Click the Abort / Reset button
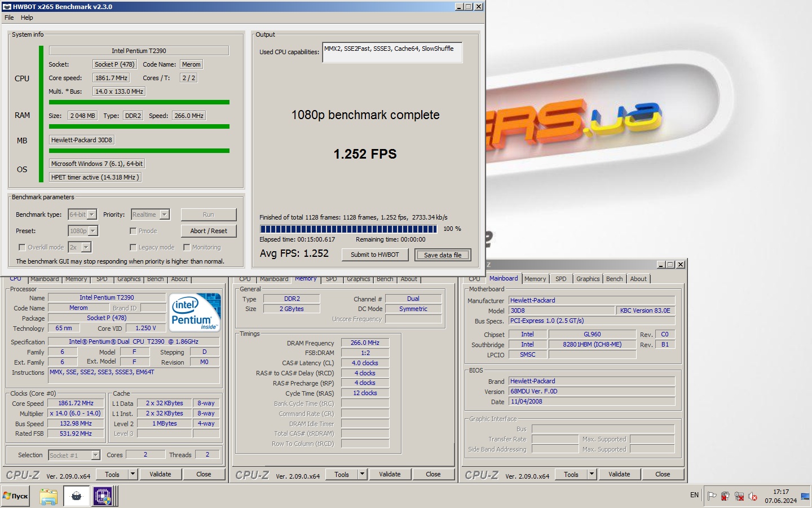Screen dimensions: 812x508 pos(209,231)
